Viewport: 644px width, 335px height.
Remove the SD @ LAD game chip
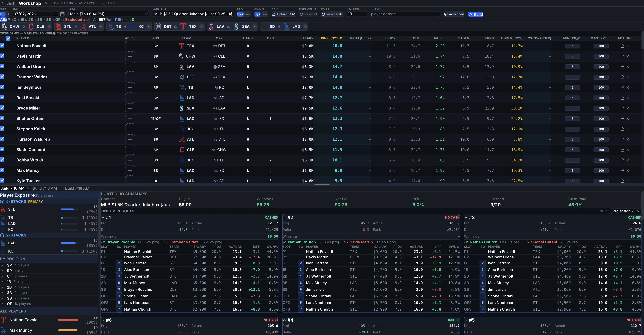[305, 27]
